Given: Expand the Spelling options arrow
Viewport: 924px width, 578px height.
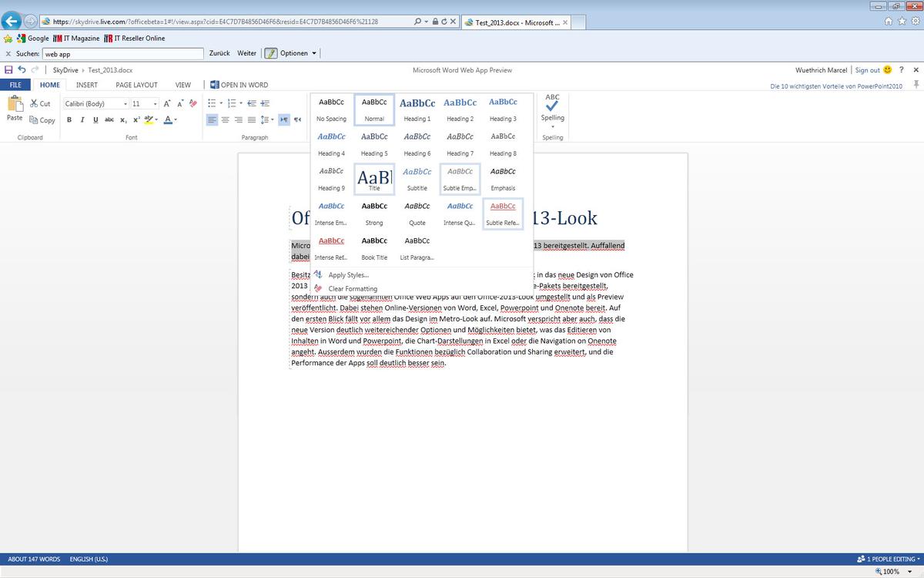Looking at the screenshot, I should coord(552,126).
